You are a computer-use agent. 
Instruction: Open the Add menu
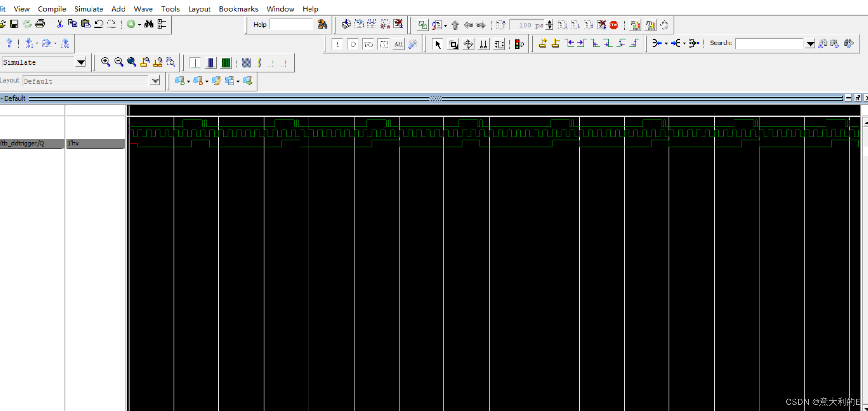(118, 9)
